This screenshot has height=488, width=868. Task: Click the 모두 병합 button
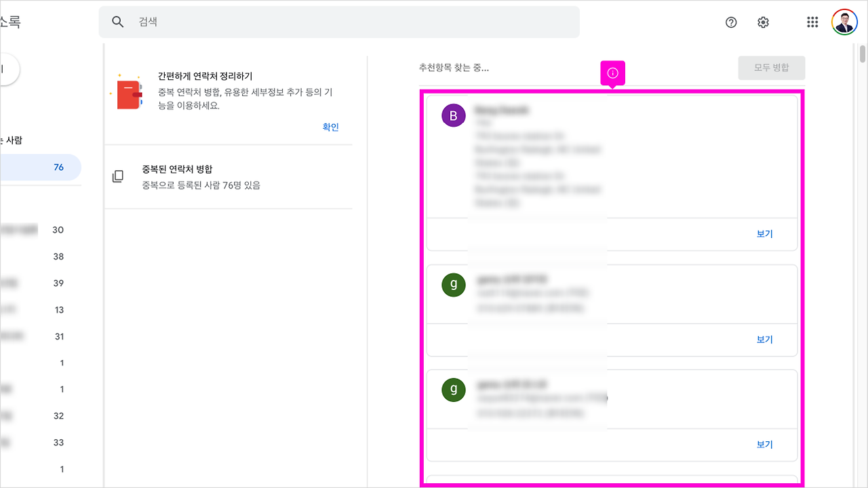[x=771, y=68]
